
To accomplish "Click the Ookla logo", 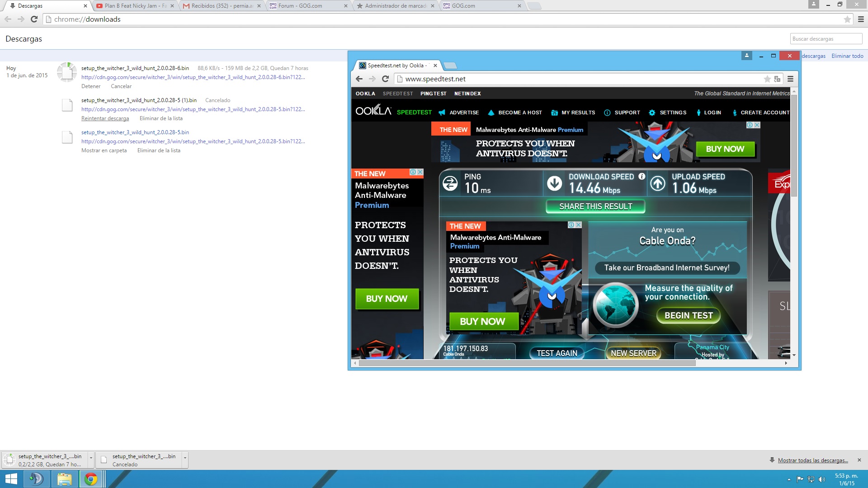I will pos(373,110).
